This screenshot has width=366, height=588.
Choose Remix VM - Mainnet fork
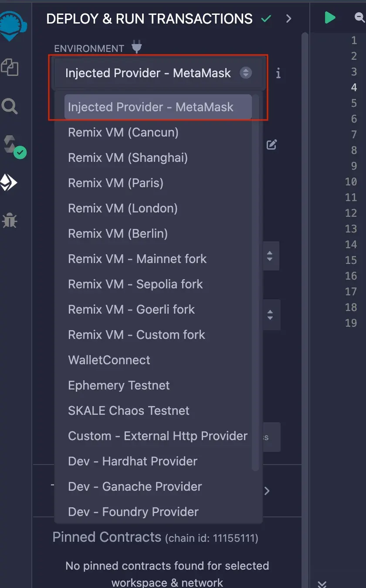(x=158, y=259)
